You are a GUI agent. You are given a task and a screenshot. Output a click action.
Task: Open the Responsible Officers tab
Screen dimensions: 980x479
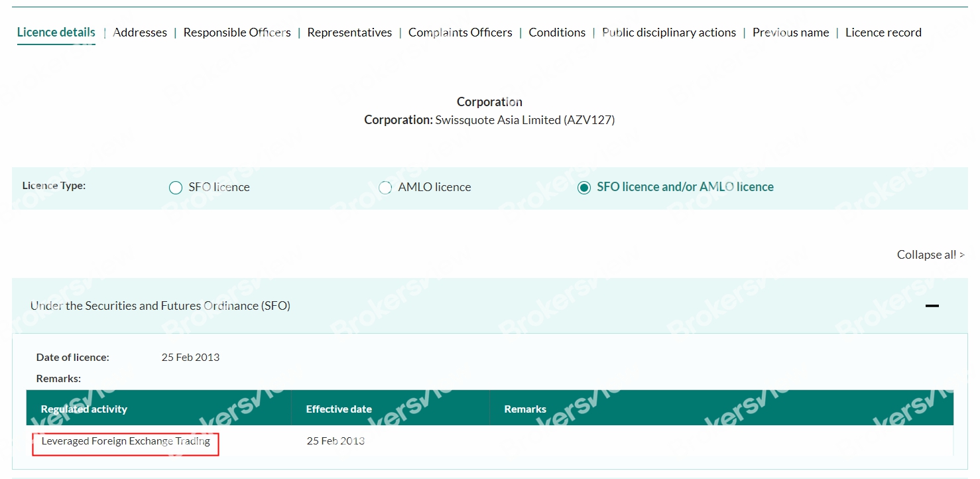tap(237, 33)
